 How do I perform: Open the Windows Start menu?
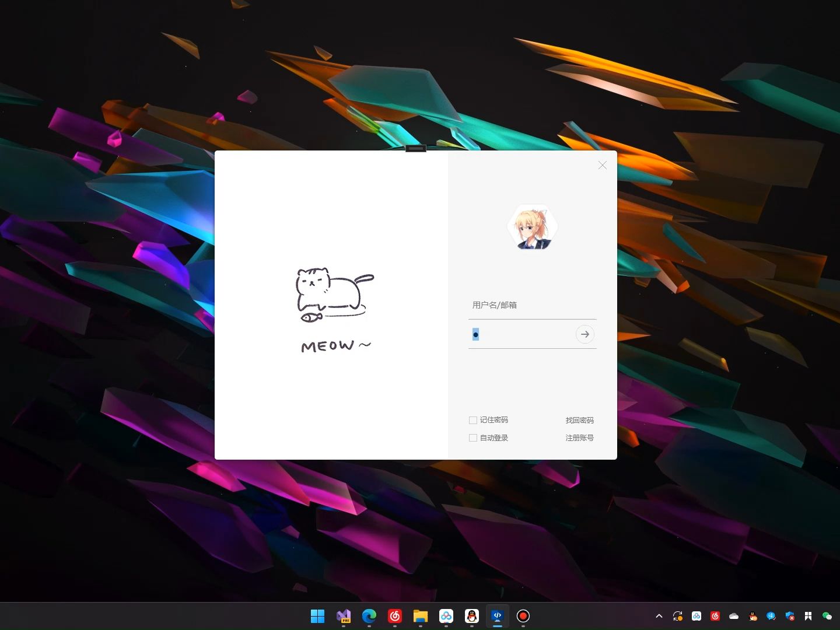click(x=318, y=616)
